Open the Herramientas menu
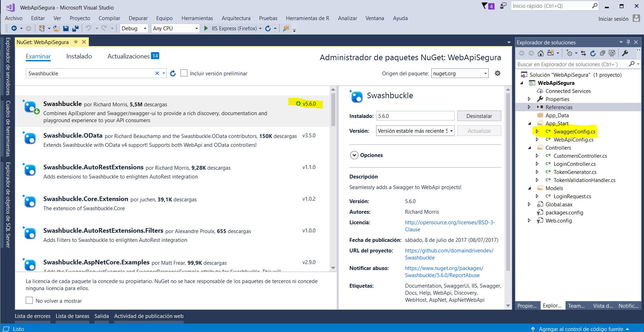 [197, 18]
